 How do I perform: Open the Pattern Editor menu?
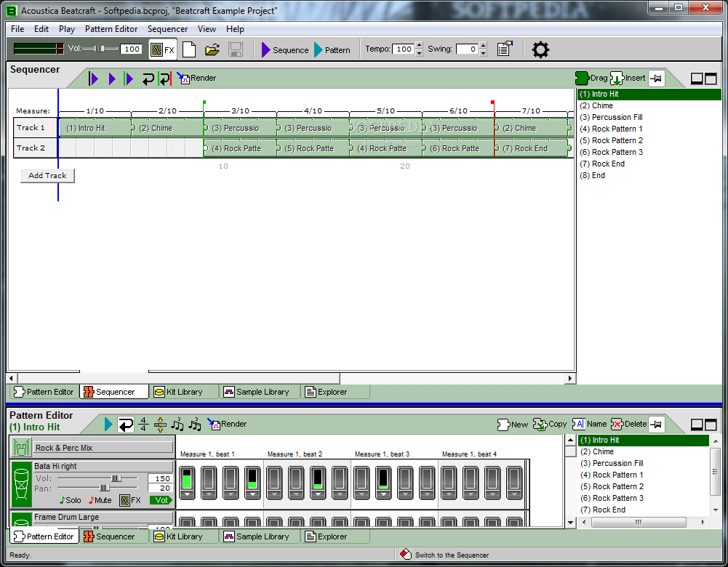tap(111, 29)
